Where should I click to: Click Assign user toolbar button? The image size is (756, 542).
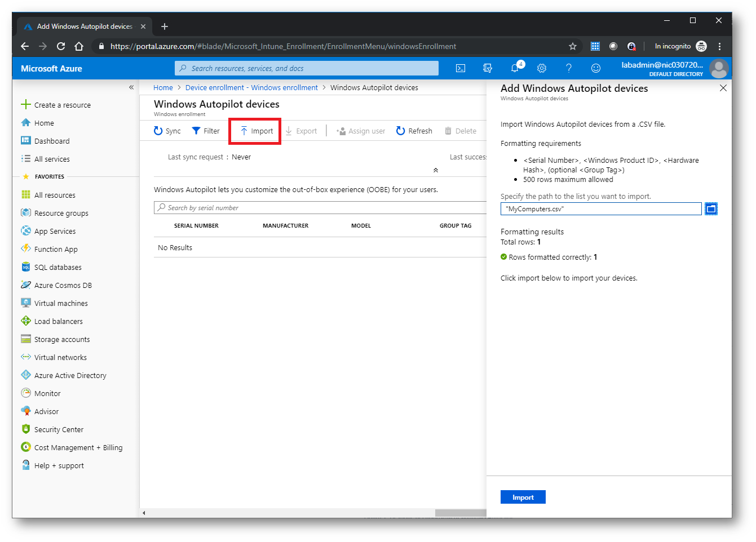tap(361, 131)
